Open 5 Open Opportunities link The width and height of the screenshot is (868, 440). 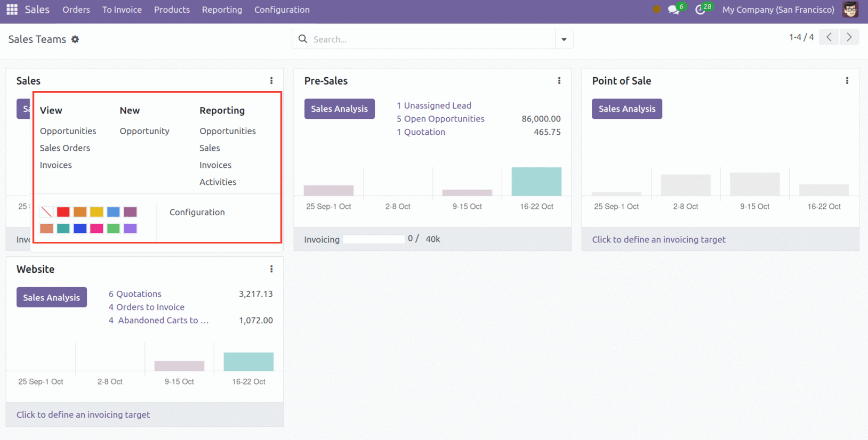440,119
